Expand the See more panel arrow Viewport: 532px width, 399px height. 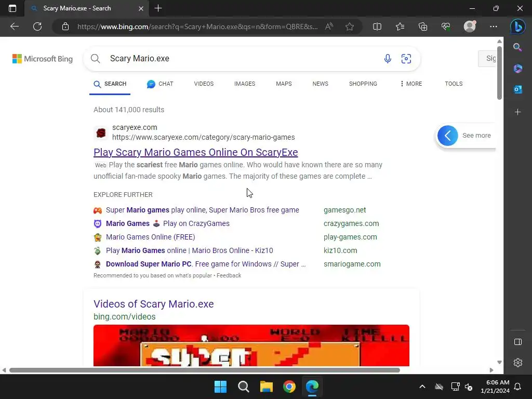(x=447, y=136)
